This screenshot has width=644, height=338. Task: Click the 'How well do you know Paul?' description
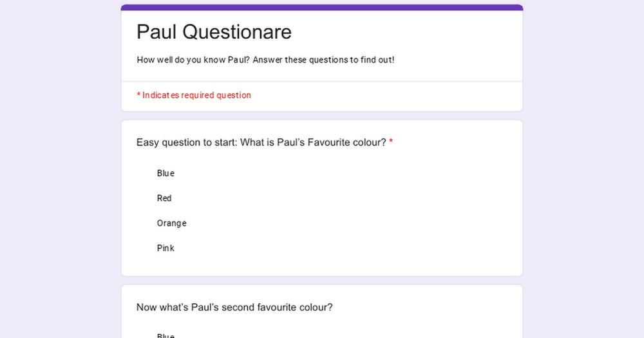pos(265,60)
